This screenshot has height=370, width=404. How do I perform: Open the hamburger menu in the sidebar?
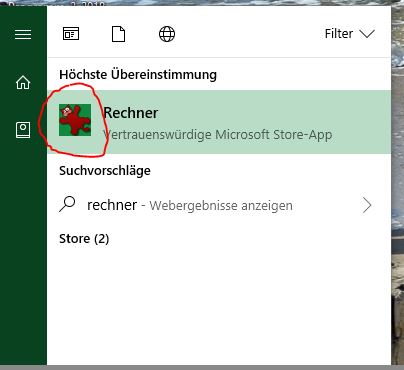tap(23, 34)
